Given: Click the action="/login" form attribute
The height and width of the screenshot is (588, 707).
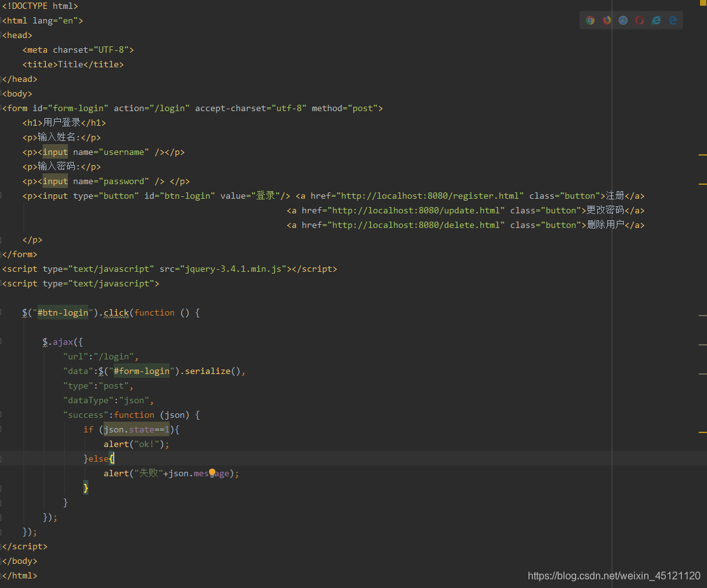Looking at the screenshot, I should [151, 108].
